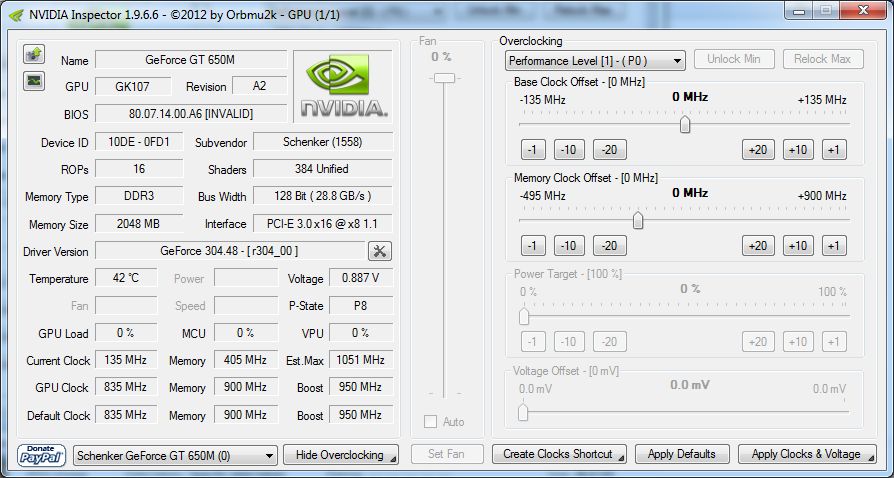Click Power Target -20 button
Viewport: 894px width, 478px height.
click(x=609, y=342)
